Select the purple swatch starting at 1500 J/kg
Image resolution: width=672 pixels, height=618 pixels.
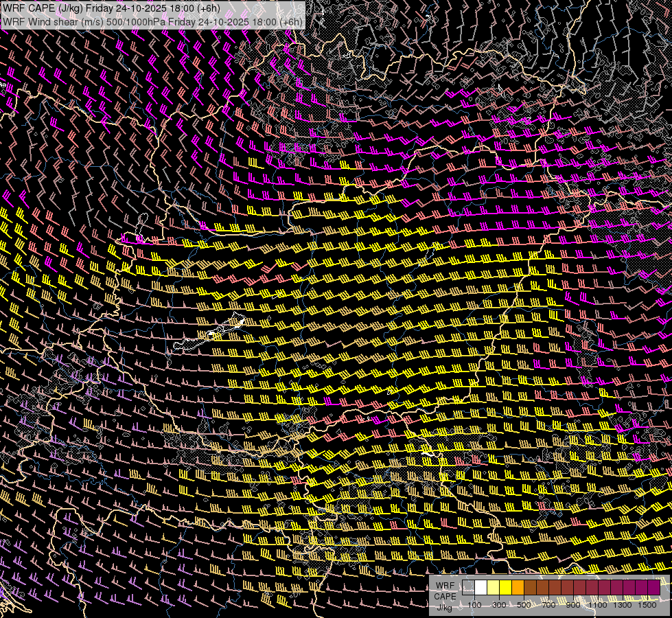pos(654,588)
